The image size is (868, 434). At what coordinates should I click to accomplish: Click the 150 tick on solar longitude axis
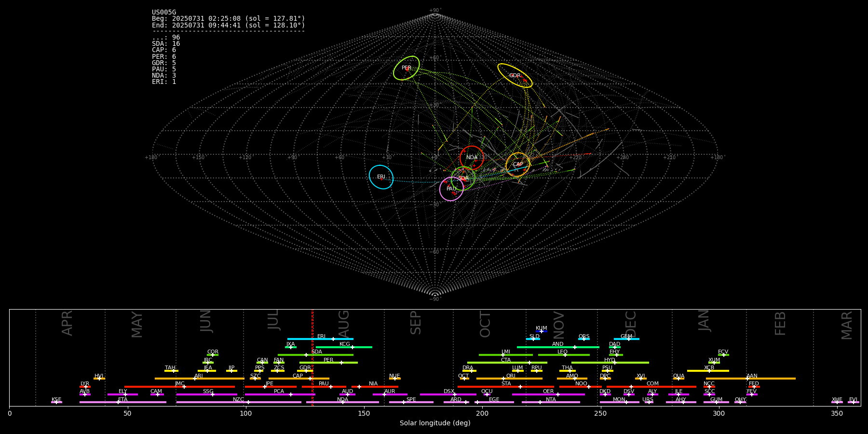364,414
